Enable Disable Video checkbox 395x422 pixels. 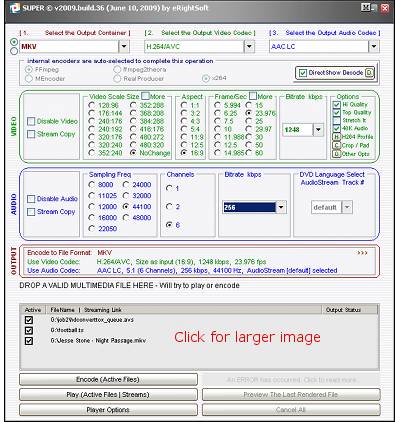[31, 121]
